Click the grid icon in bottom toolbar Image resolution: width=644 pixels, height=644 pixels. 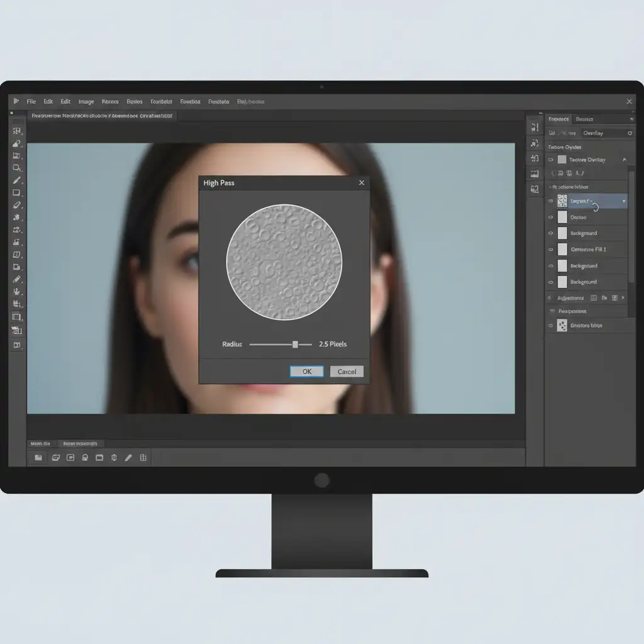click(x=143, y=458)
